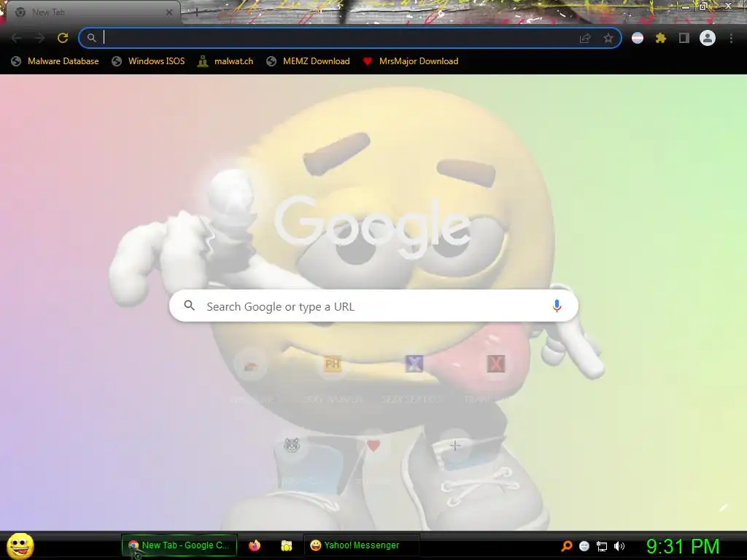Switch to New Tab - Google Chrome taskbar button
This screenshot has width=747, height=560.
(x=179, y=545)
